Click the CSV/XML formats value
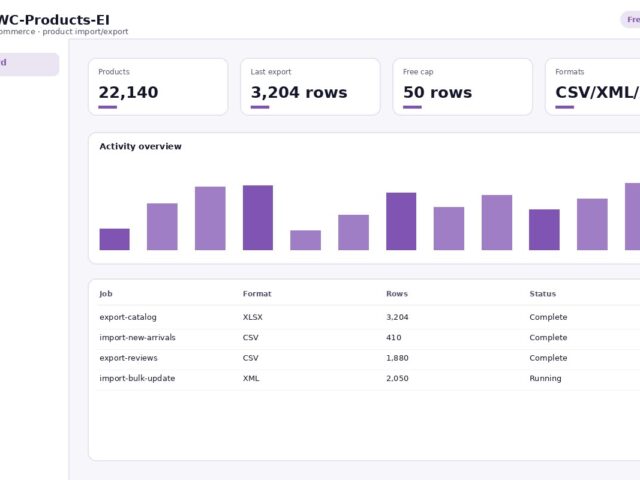The image size is (640, 480). pos(598,93)
